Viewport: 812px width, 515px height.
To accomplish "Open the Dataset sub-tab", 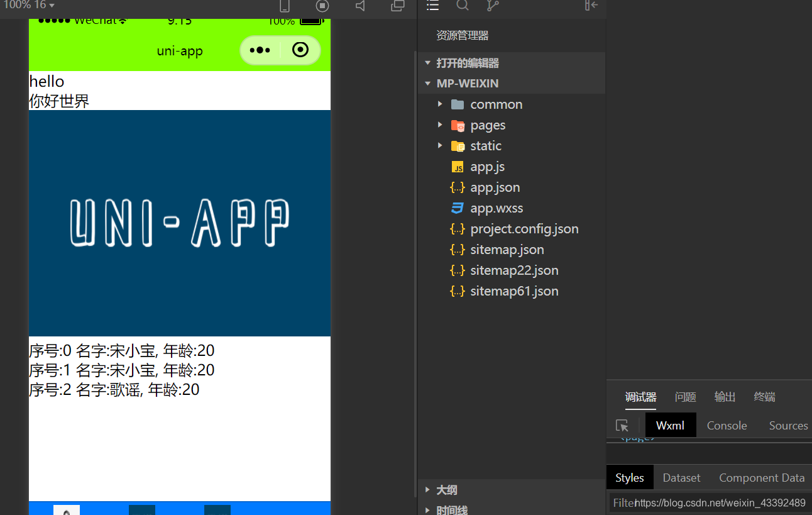I will click(681, 477).
